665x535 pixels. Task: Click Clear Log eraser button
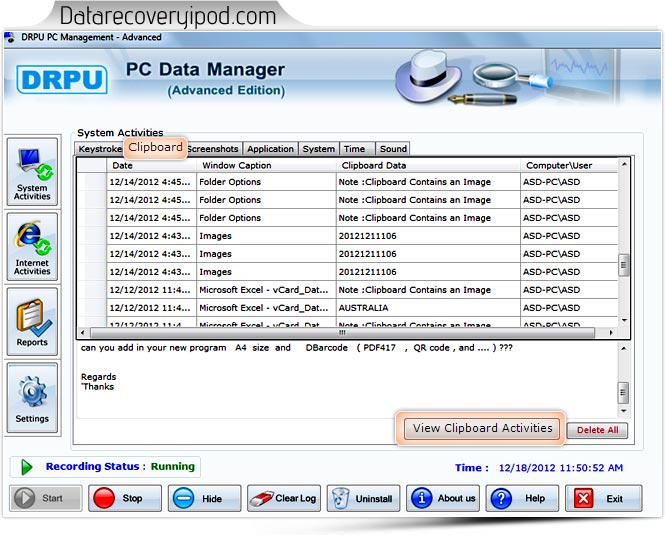284,498
